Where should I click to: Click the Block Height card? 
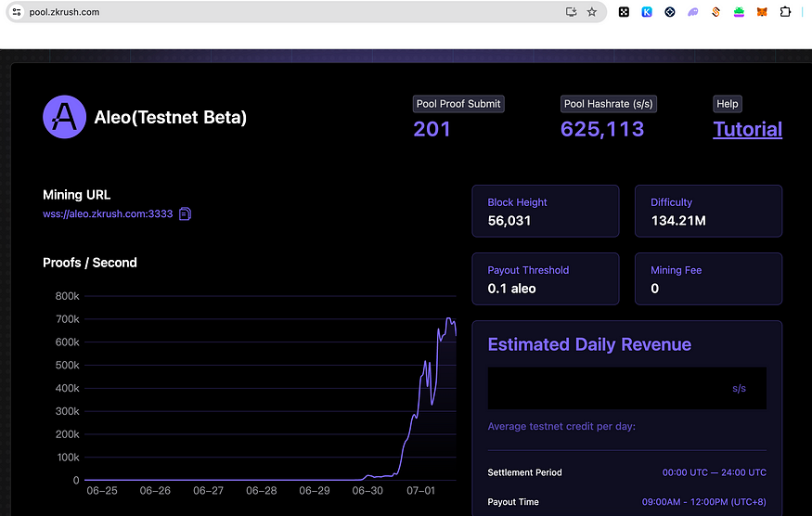546,212
